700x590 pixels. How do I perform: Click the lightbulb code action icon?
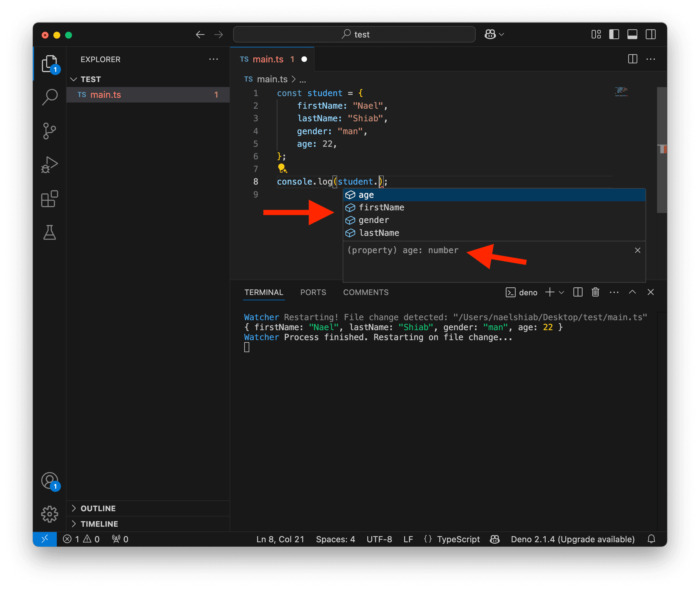pyautogui.click(x=282, y=168)
